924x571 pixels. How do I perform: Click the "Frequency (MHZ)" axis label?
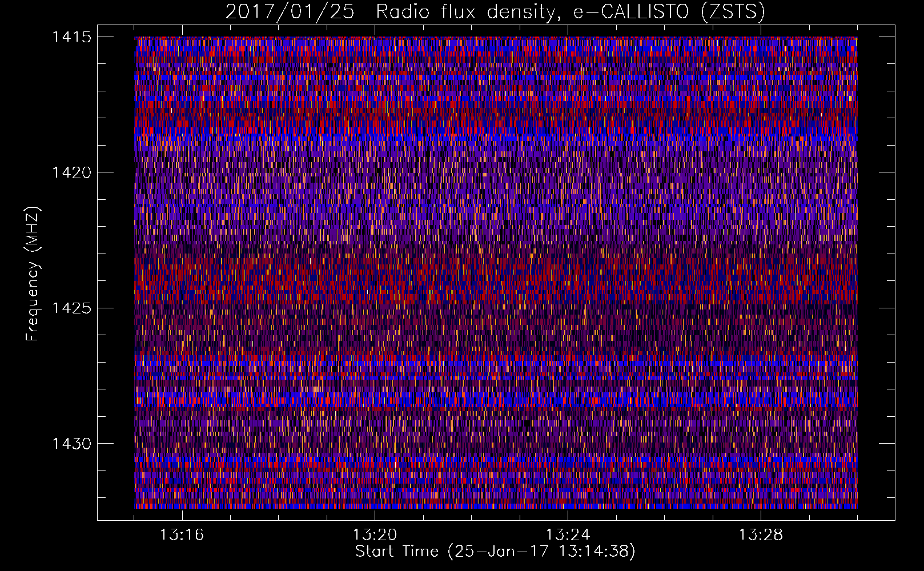point(33,274)
